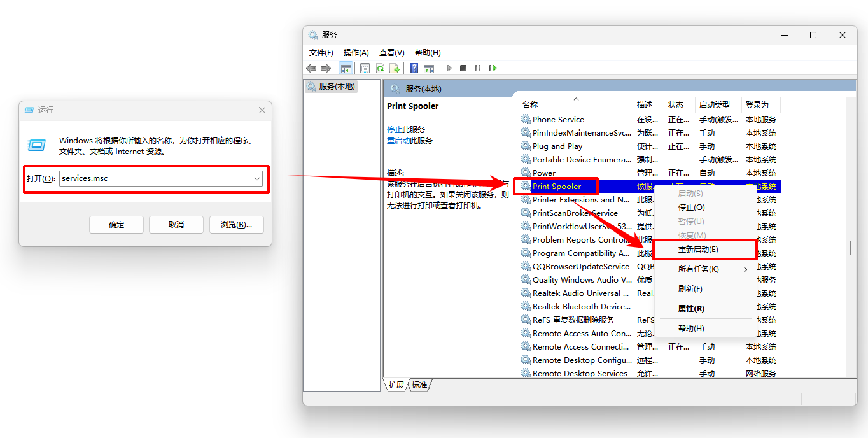
Task: Click the 确定 button in the Run dialog
Action: click(x=116, y=225)
